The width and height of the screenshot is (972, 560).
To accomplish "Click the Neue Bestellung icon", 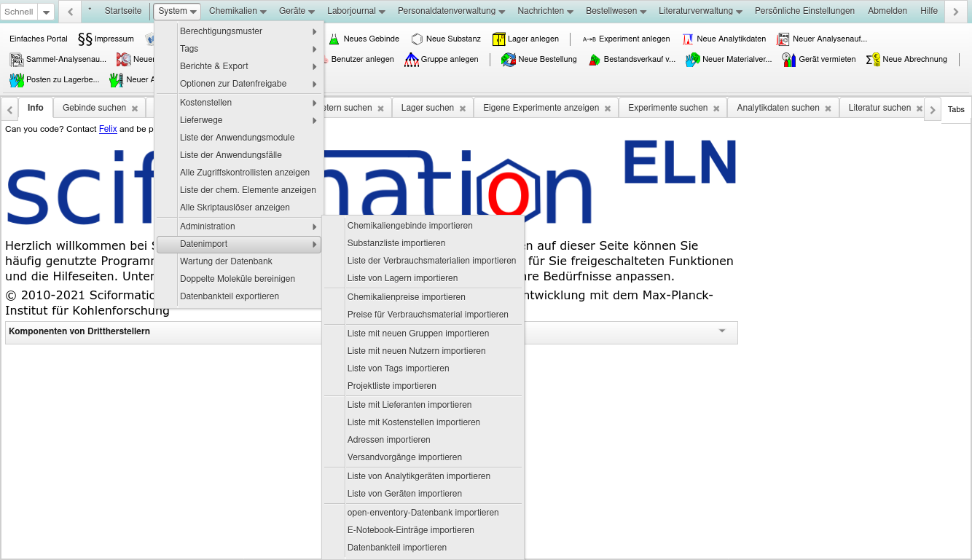I will pos(509,59).
